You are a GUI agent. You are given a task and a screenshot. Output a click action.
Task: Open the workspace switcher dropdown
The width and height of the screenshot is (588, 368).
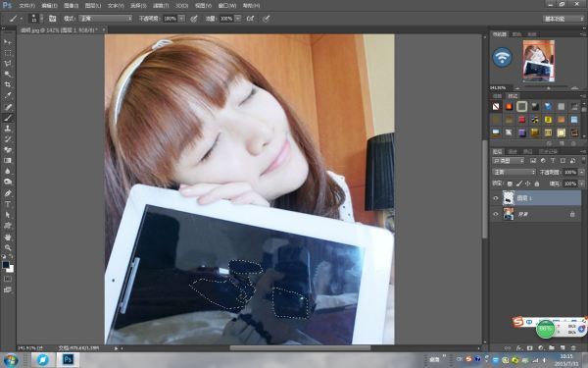pos(563,19)
